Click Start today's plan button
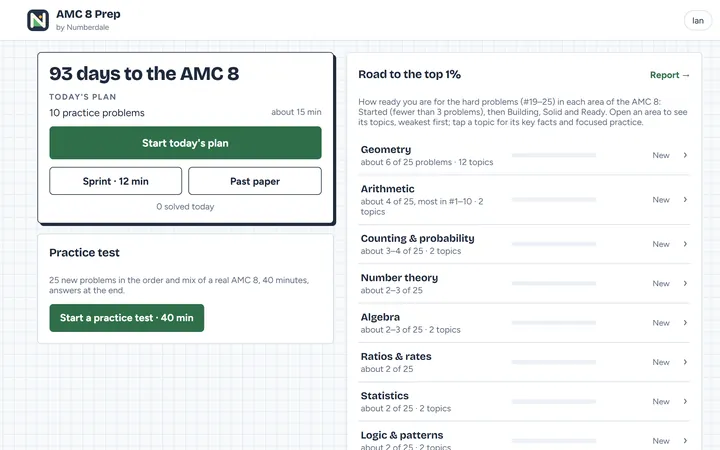Image resolution: width=720 pixels, height=450 pixels. 186,143
